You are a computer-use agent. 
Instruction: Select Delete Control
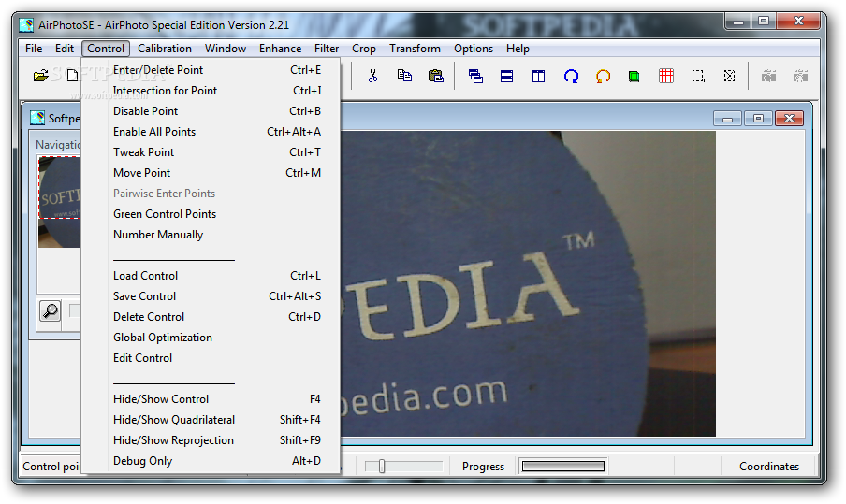pyautogui.click(x=211, y=316)
